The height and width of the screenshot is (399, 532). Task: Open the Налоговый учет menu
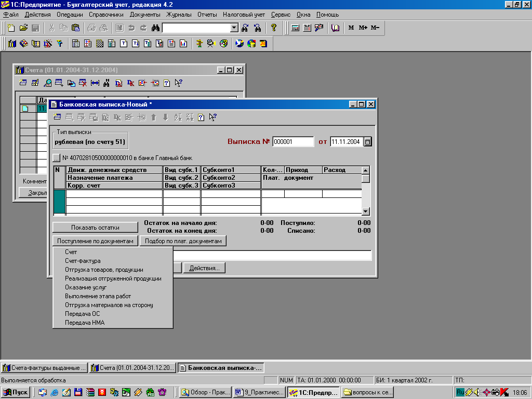pyautogui.click(x=244, y=15)
